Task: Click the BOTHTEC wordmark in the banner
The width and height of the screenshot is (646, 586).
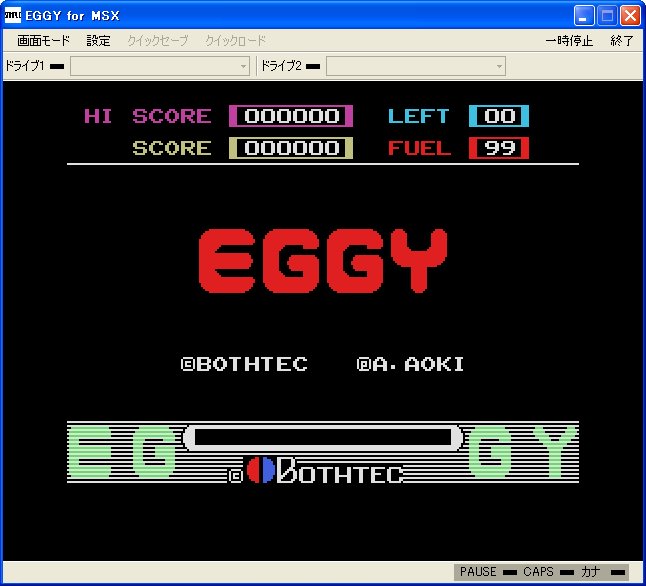Action: 340,471
